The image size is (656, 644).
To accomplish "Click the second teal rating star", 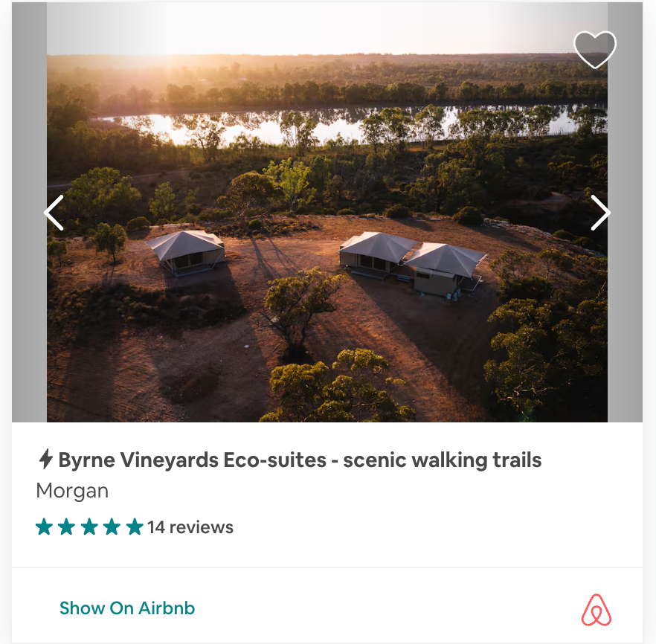I will [66, 527].
